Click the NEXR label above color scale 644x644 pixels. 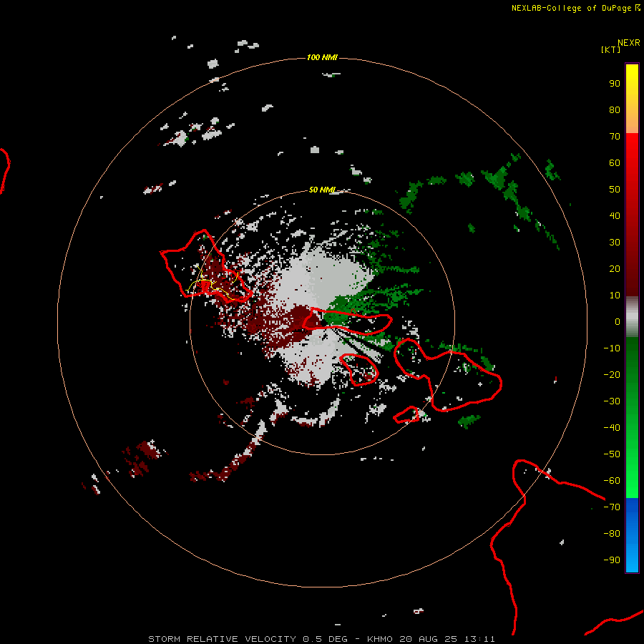point(628,43)
